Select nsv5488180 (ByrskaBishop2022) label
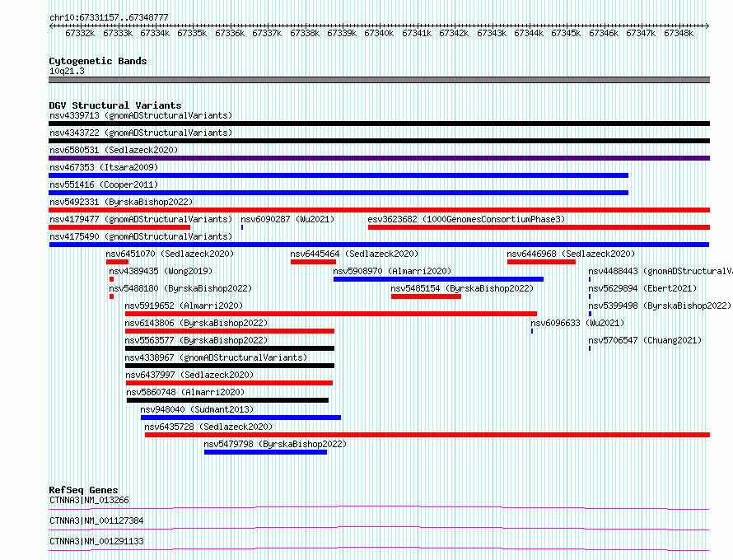733x560 pixels. point(180,288)
